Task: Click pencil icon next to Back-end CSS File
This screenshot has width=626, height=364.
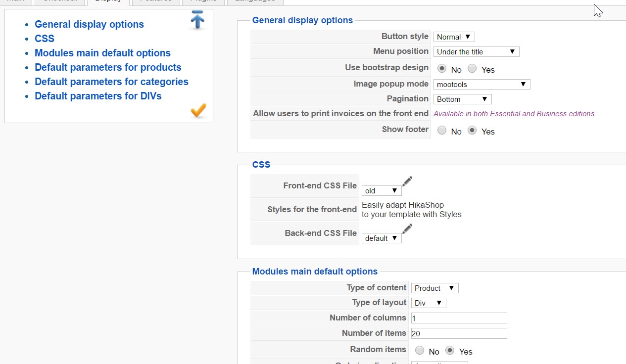Action: (407, 228)
